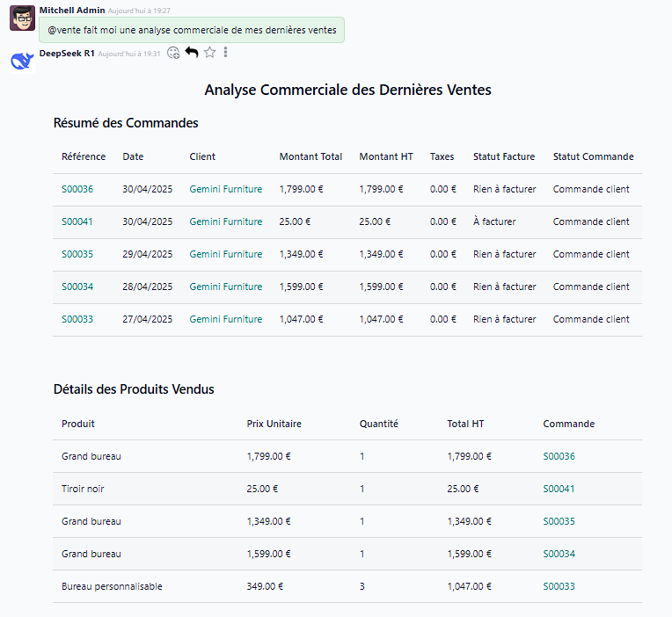Click Gemini Furniture client on row S00033
The height and width of the screenshot is (617, 672).
pyautogui.click(x=225, y=319)
